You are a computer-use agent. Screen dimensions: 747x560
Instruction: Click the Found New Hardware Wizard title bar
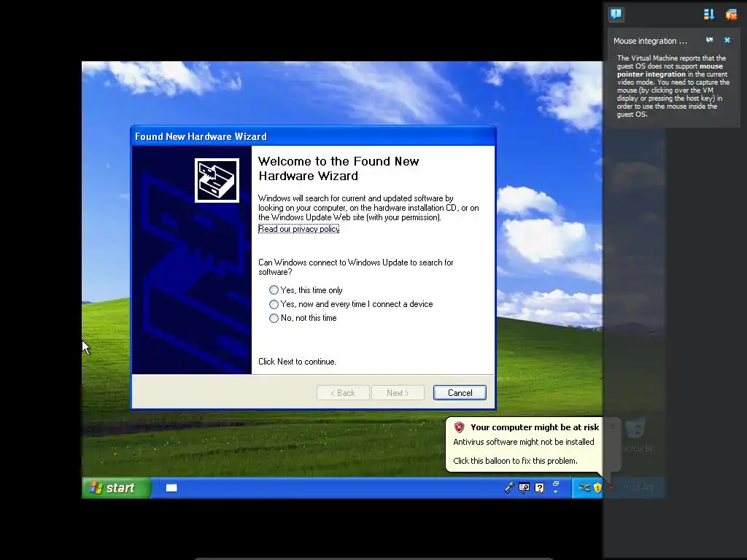pyautogui.click(x=313, y=136)
